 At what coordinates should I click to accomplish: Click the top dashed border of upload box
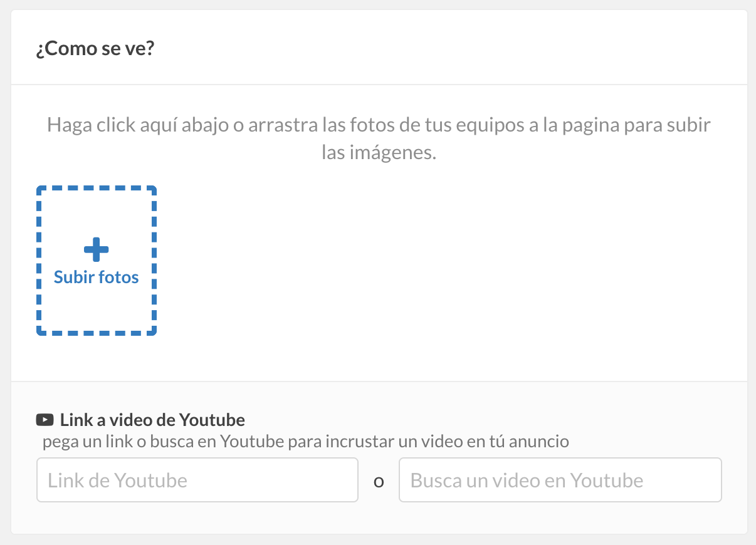tap(96, 188)
